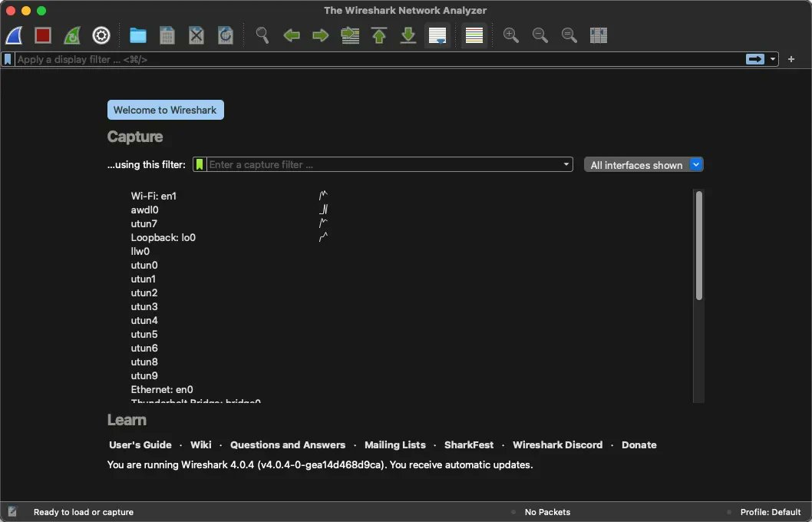Jump to first packet up arrow

tap(379, 35)
